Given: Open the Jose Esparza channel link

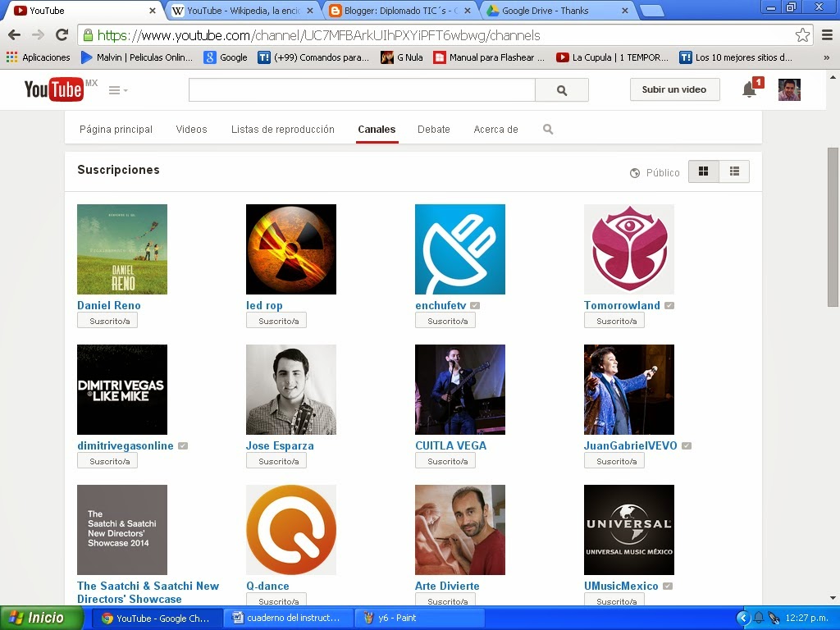Looking at the screenshot, I should 280,445.
